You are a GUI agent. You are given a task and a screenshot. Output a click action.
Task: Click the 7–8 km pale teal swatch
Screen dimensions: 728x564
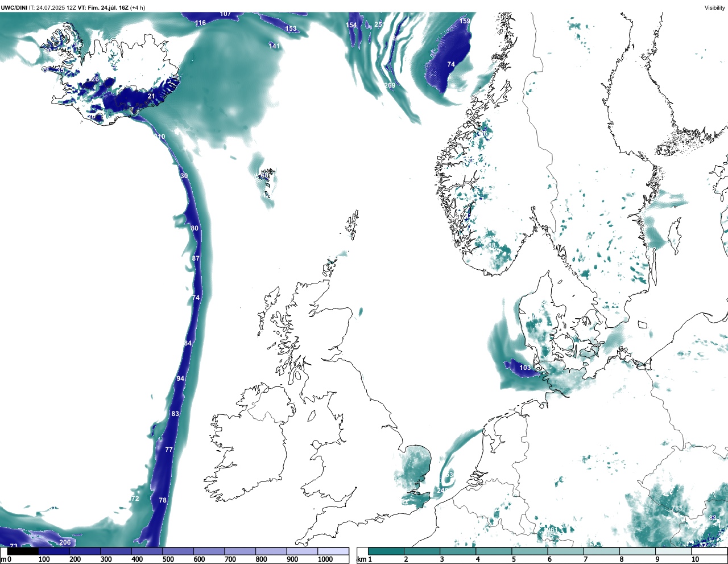point(602,551)
